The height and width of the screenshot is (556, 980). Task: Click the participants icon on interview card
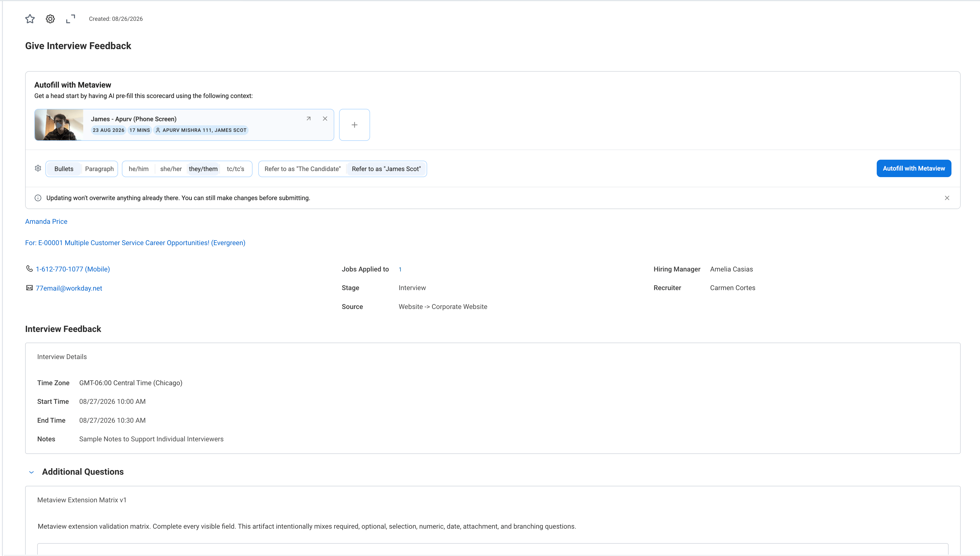pyautogui.click(x=158, y=130)
